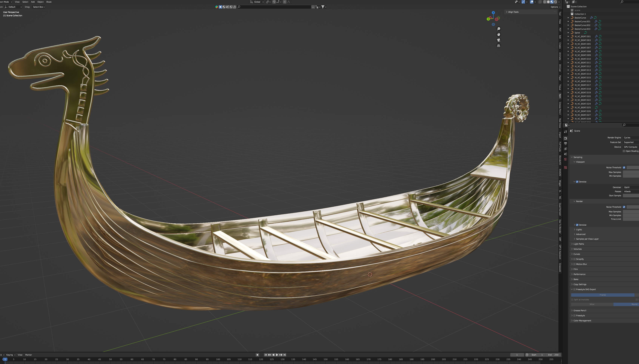Click the End frame field in timeline
The image size is (639, 364).
pos(553,355)
